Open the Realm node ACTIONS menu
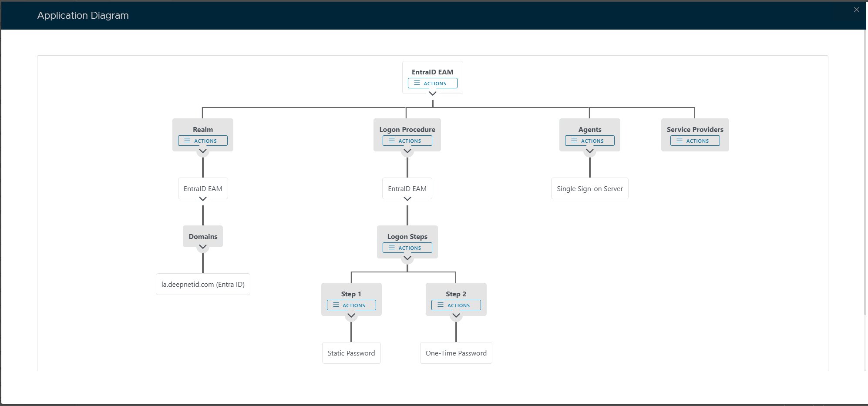 point(202,141)
